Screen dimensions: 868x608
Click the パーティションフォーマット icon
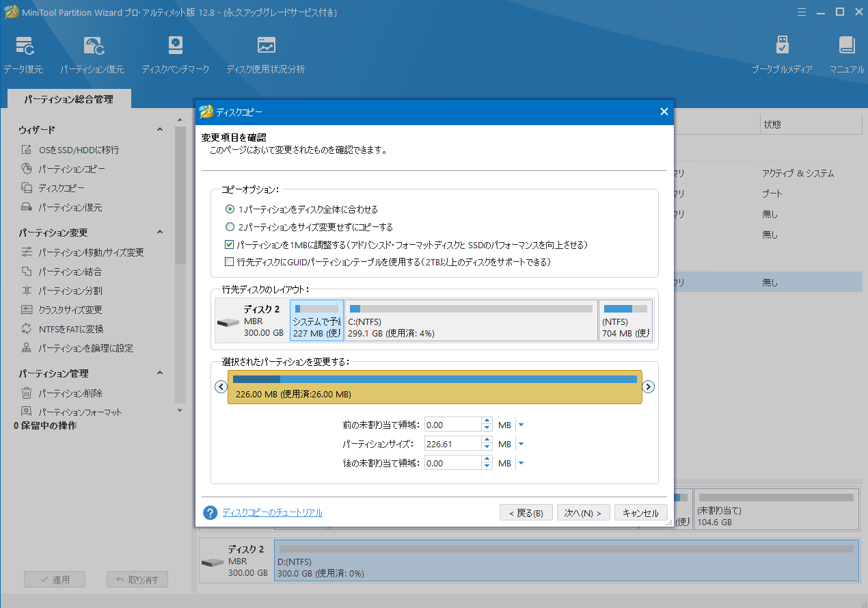click(x=27, y=412)
